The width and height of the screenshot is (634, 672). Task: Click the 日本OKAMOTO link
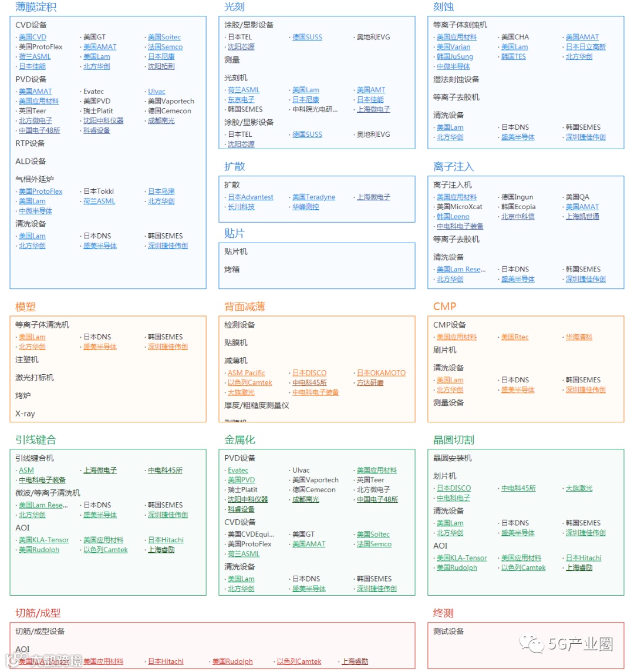coord(381,373)
